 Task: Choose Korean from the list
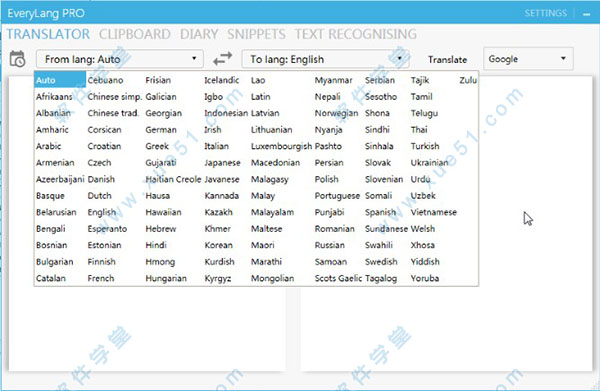218,245
